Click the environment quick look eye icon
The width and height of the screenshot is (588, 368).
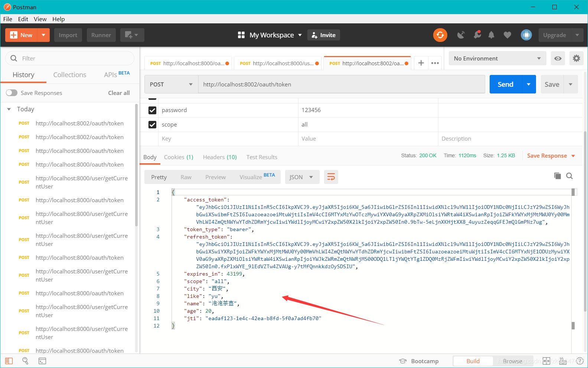click(x=558, y=58)
